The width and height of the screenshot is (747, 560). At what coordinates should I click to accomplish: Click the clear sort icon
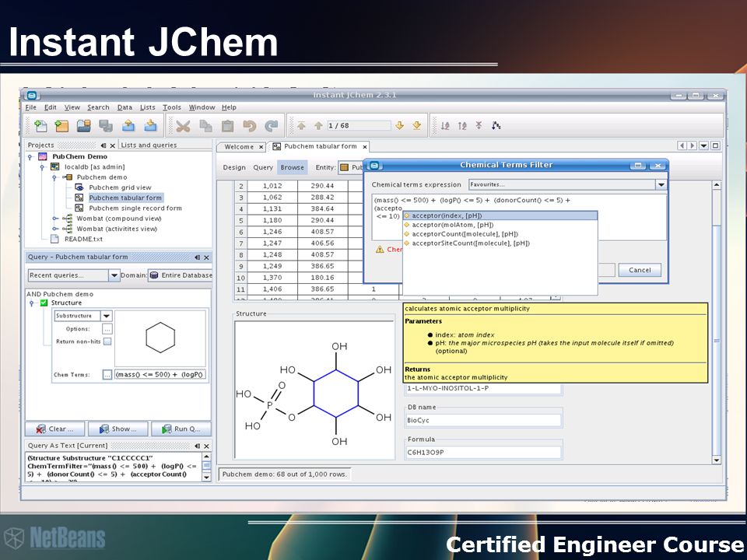pyautogui.click(x=479, y=125)
